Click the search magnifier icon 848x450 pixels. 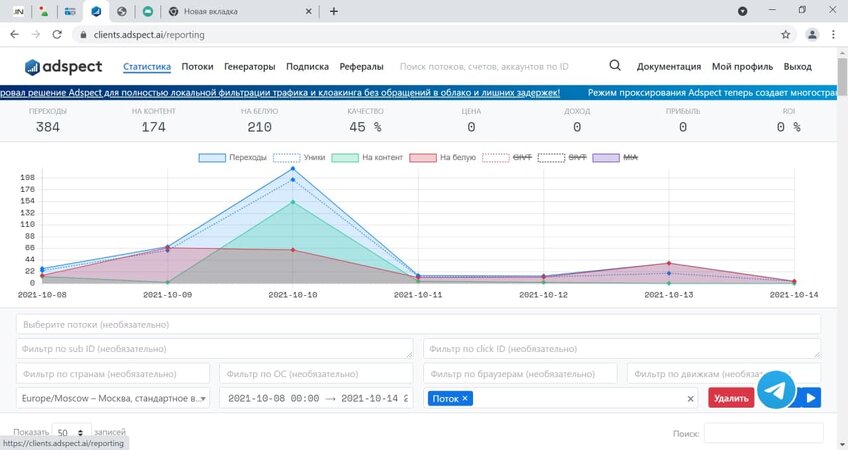(x=615, y=66)
